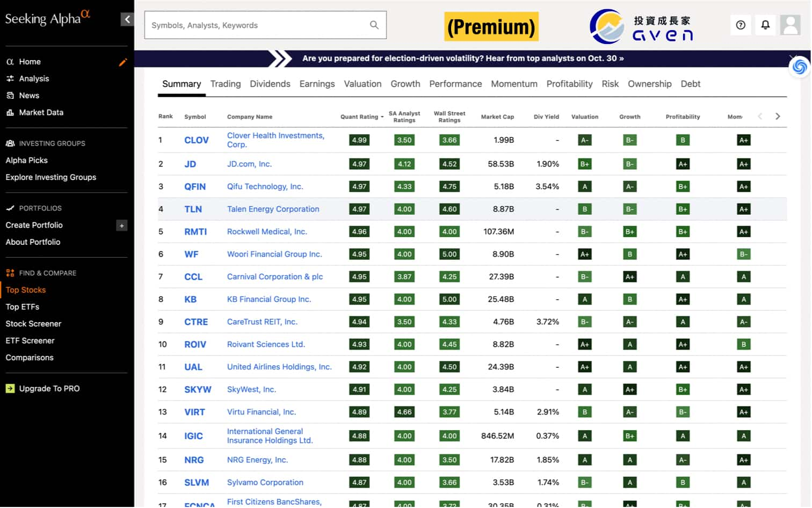Open Roivant Sciences Ltd. link
The height and width of the screenshot is (508, 812).
pos(266,345)
